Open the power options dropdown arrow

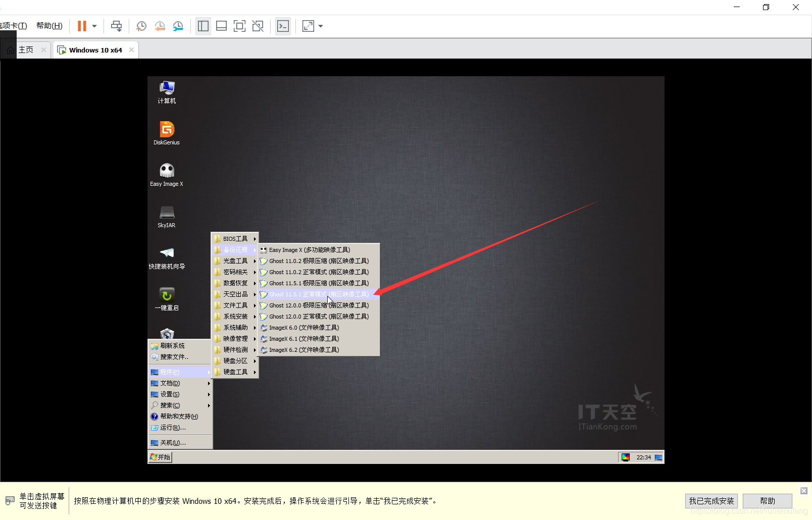point(94,26)
